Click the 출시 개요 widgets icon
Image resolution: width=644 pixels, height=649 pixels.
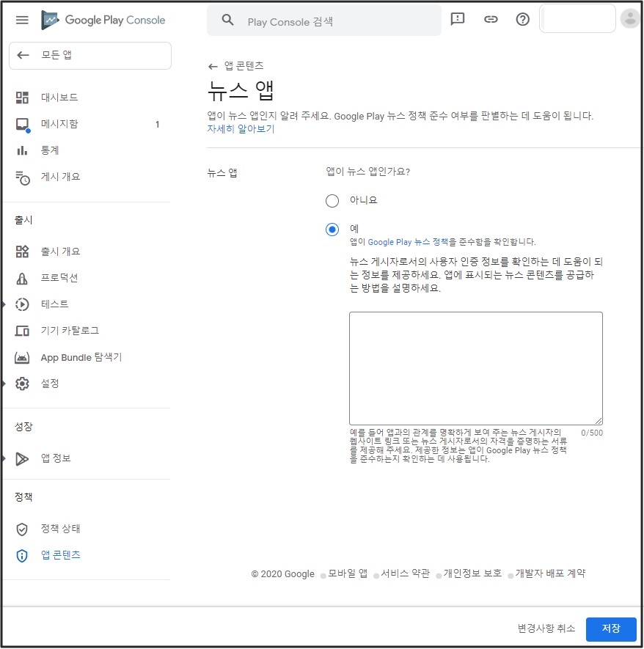coord(22,252)
